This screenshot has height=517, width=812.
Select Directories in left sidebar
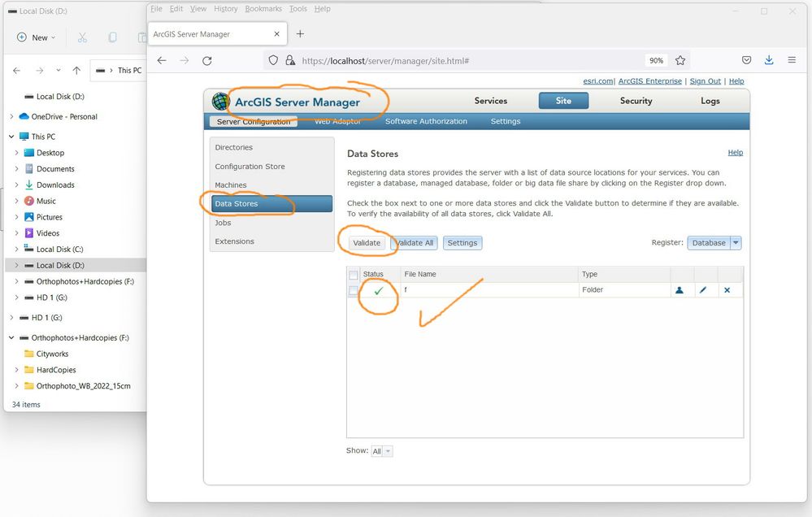point(234,148)
